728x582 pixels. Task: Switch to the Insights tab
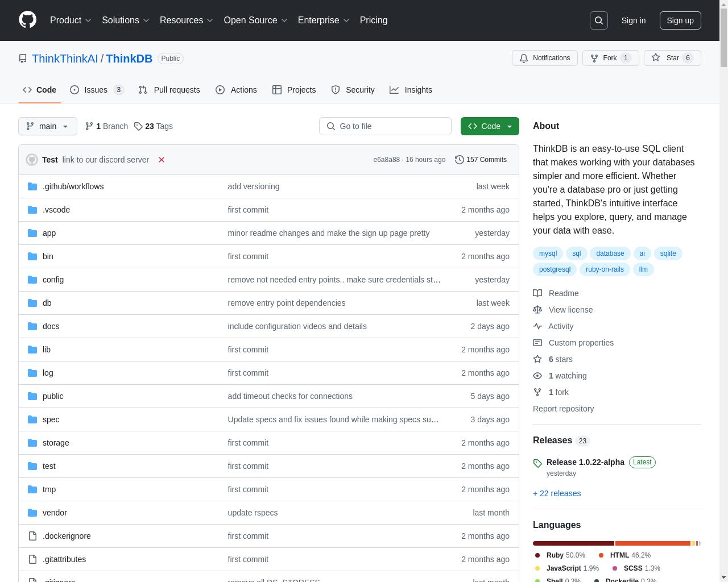pyautogui.click(x=411, y=90)
